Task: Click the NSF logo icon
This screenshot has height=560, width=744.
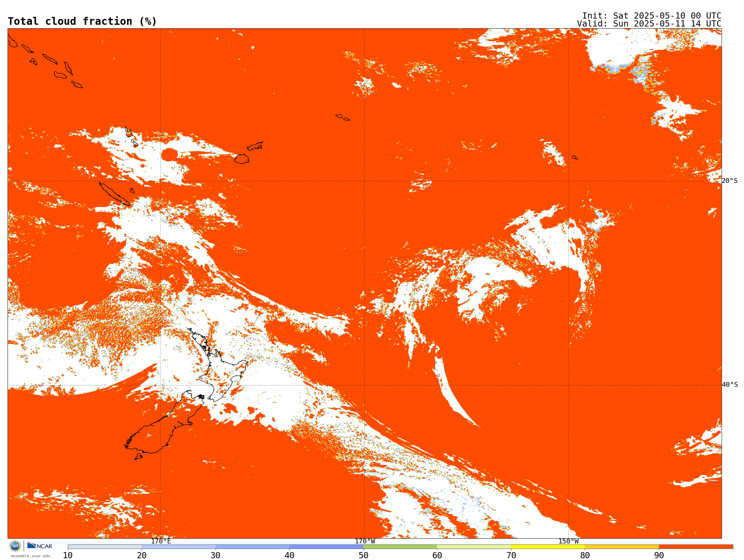Action: (15, 546)
